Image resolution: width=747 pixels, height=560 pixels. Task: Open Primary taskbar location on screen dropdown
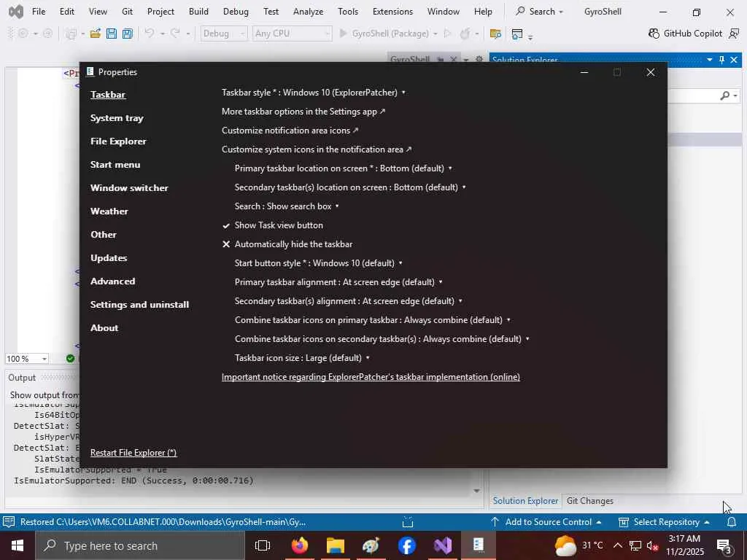(x=344, y=168)
